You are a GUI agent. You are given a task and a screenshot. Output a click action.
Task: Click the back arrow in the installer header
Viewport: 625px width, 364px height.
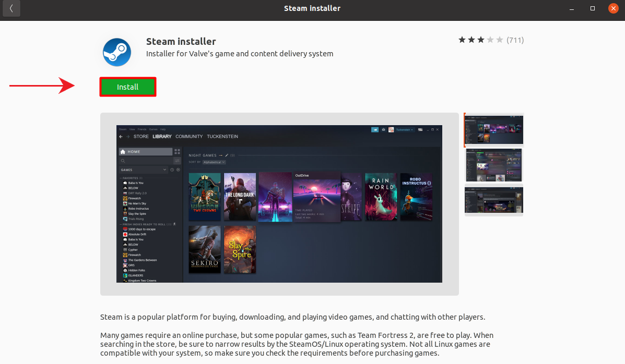(x=11, y=8)
